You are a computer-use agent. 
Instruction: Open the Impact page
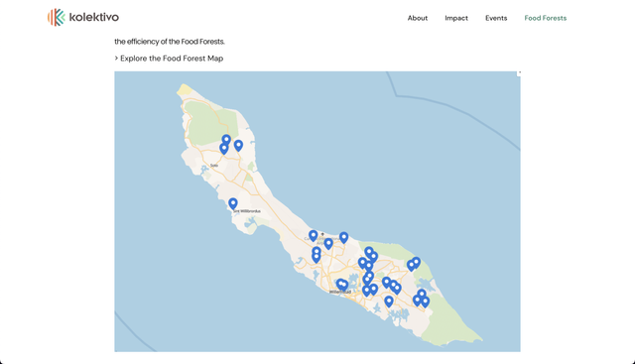456,18
